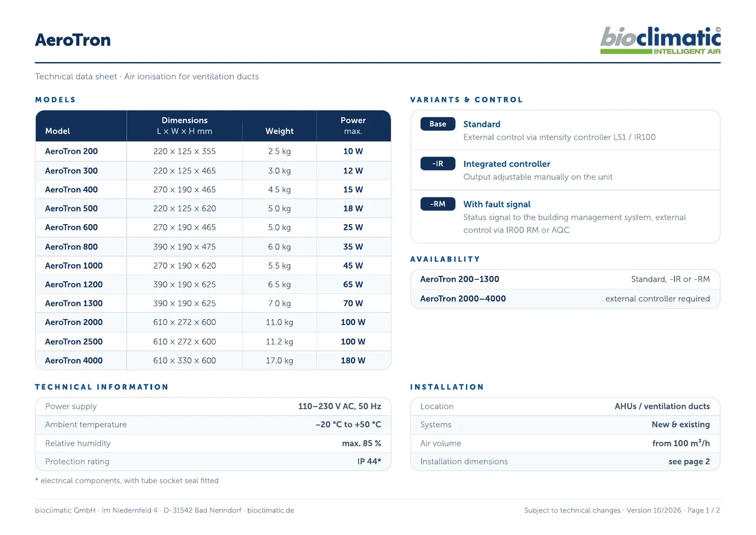Screen dimensions: 756x535
Task: Click the IP 44* protection rating
Action: click(369, 462)
